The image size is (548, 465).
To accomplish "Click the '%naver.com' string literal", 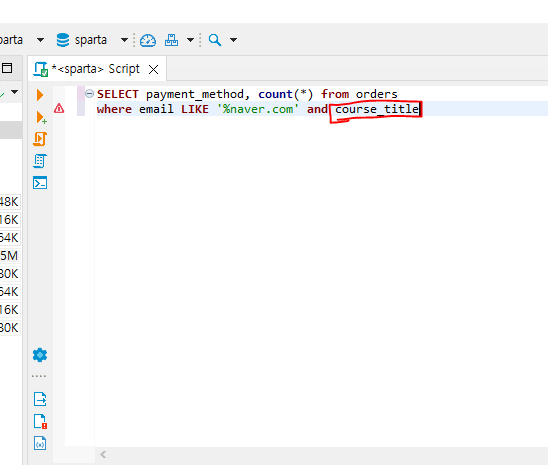I will coord(258,109).
